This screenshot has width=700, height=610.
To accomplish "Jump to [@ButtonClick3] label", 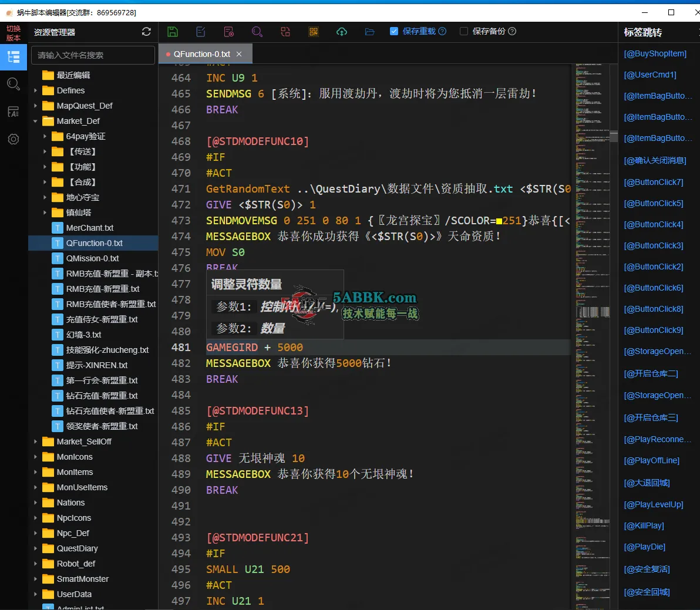I will pyautogui.click(x=654, y=245).
